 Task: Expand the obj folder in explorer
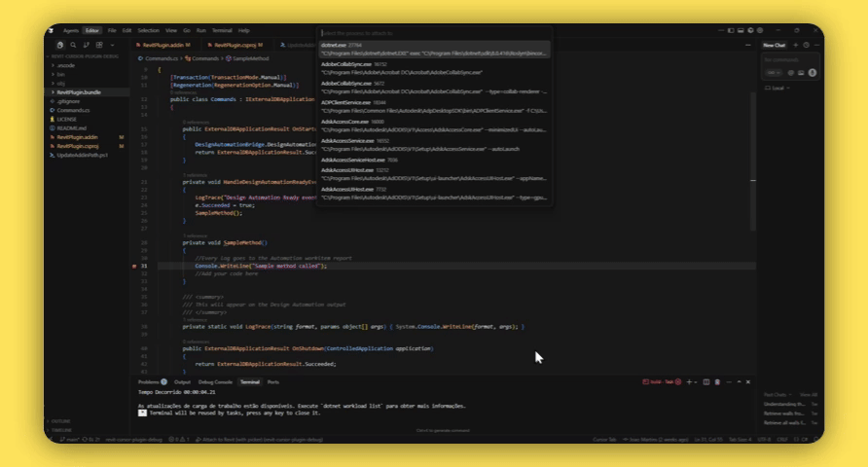tap(60, 83)
